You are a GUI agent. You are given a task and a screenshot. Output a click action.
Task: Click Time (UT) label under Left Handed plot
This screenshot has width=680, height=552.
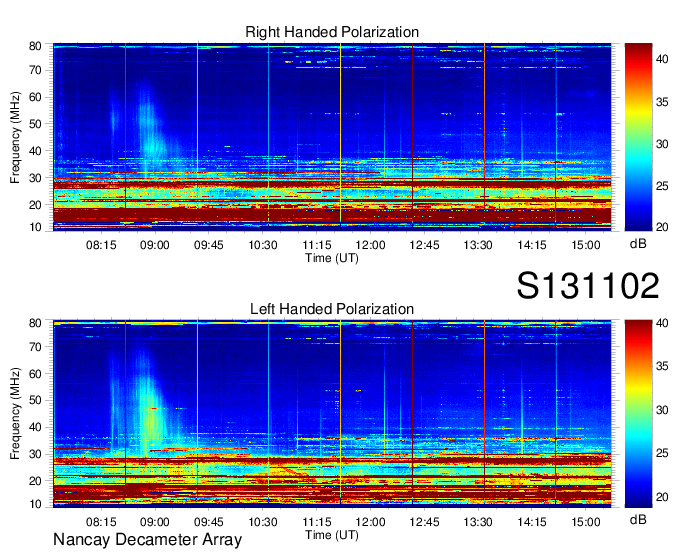[332, 535]
